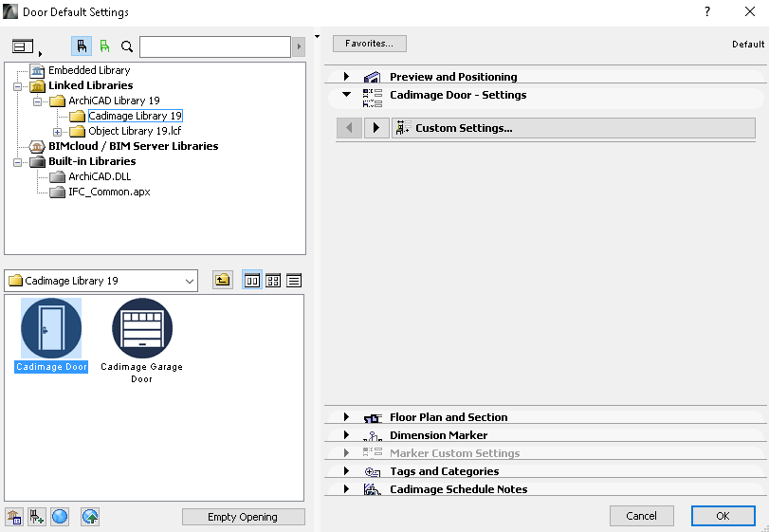Expand the Dimension Marker panel
The image size is (769, 532).
coord(346,435)
